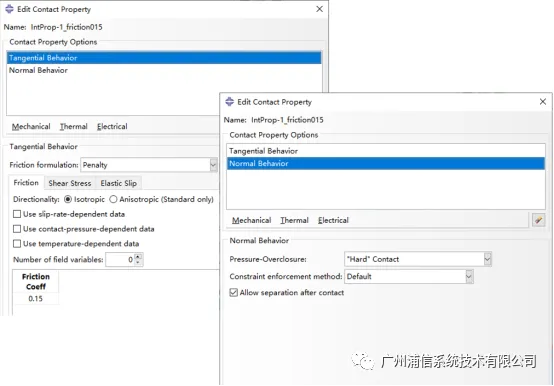This screenshot has width=554, height=386.
Task: Switch to the Friction tab
Action: pyautogui.click(x=26, y=183)
